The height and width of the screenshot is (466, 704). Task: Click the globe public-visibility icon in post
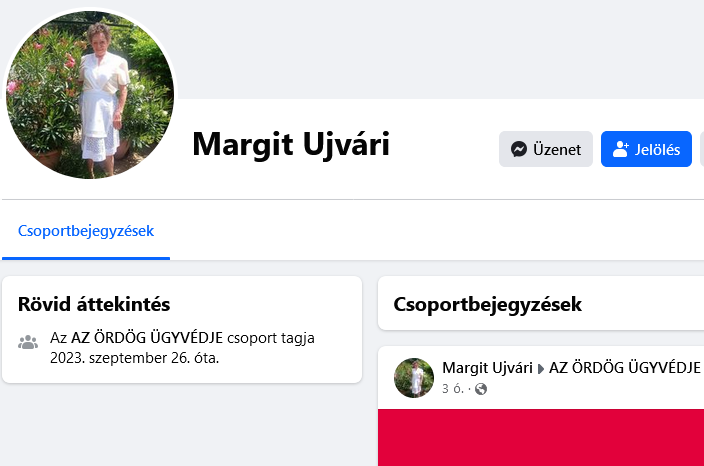point(480,389)
